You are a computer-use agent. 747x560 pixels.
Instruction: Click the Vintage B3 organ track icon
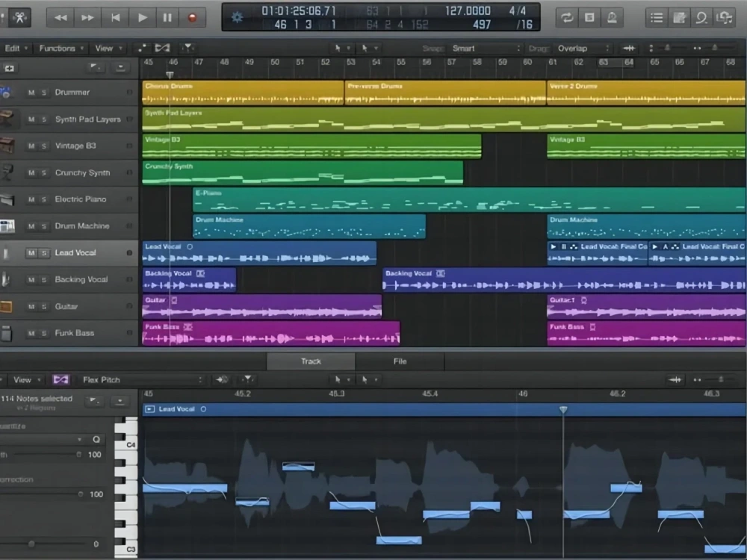(x=7, y=146)
